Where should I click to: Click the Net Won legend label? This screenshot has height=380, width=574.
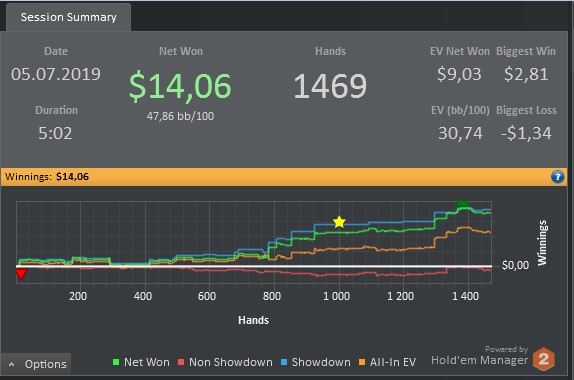point(147,362)
